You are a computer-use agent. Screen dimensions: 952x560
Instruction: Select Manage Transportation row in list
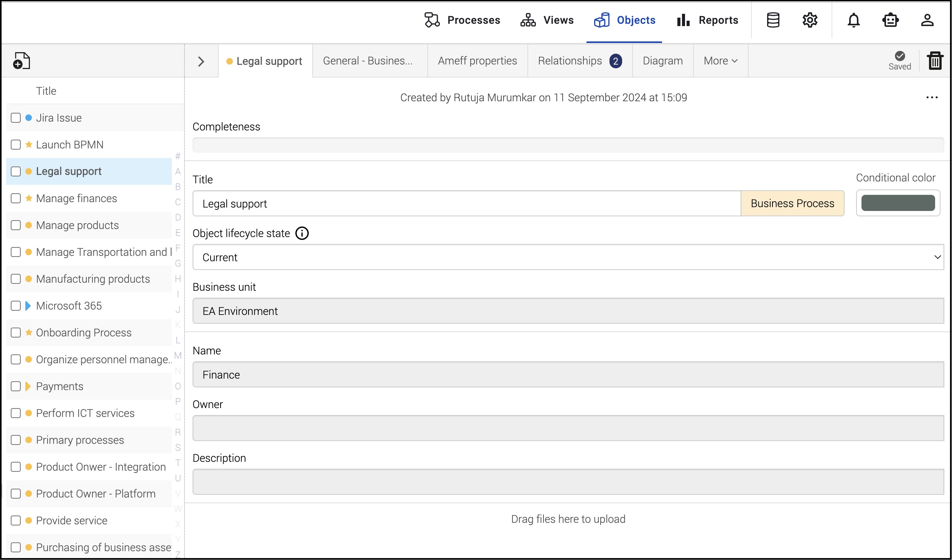[x=89, y=252]
